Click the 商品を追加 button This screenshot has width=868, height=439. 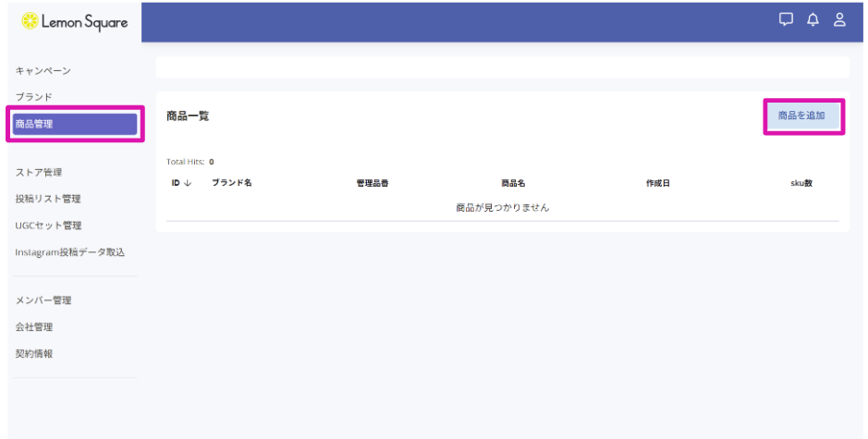point(801,116)
